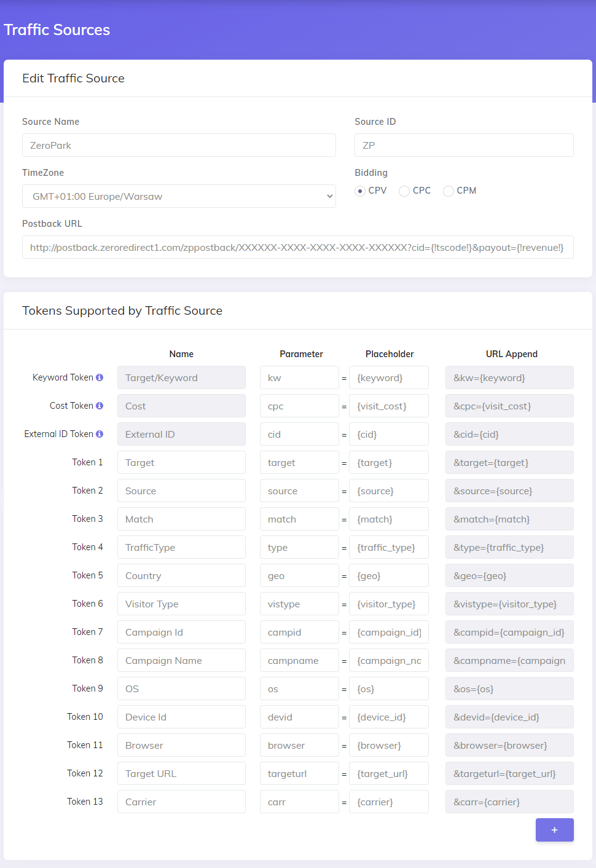Click the 'URL Append' column header
Image resolution: width=596 pixels, height=868 pixels.
[x=512, y=354]
